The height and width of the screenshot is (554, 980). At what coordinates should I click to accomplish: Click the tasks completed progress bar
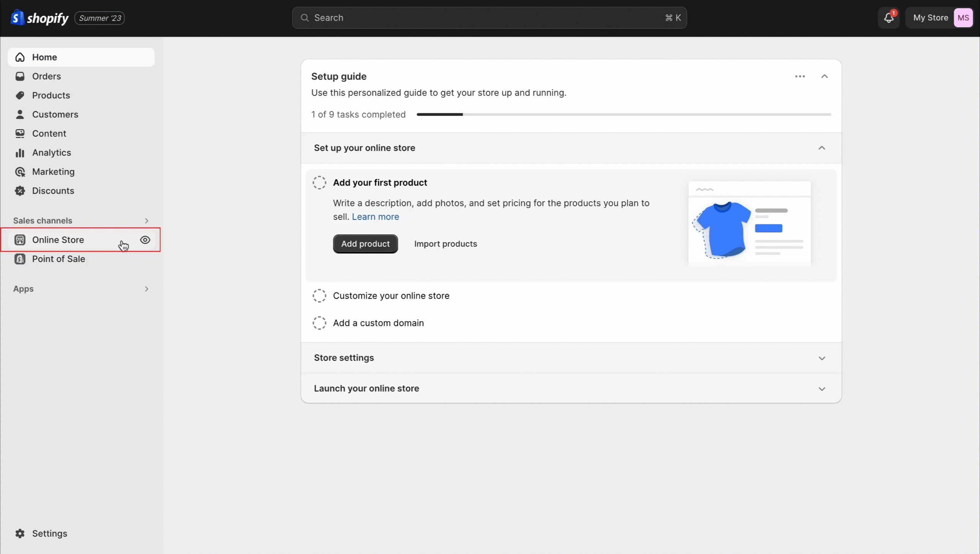(x=624, y=115)
